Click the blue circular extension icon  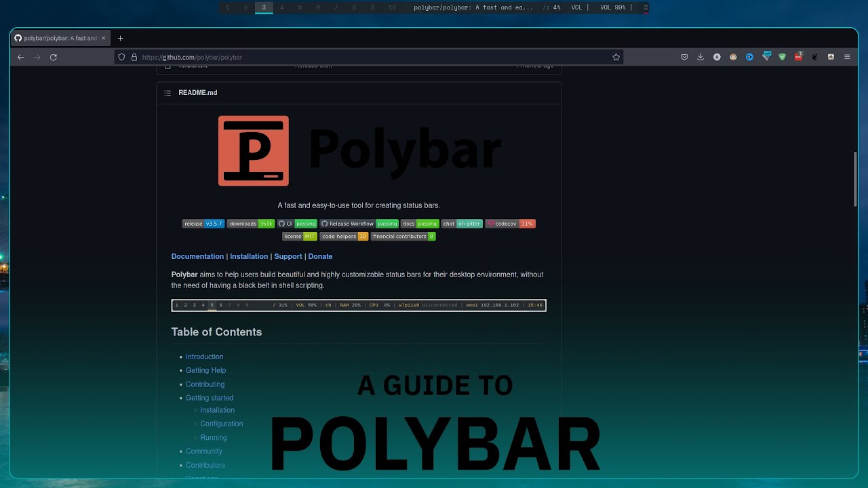click(749, 57)
